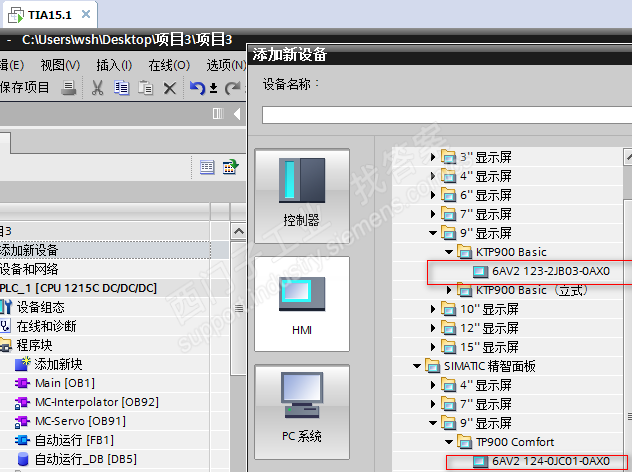Click the Print icon in toolbar
The width and height of the screenshot is (632, 472).
click(69, 88)
